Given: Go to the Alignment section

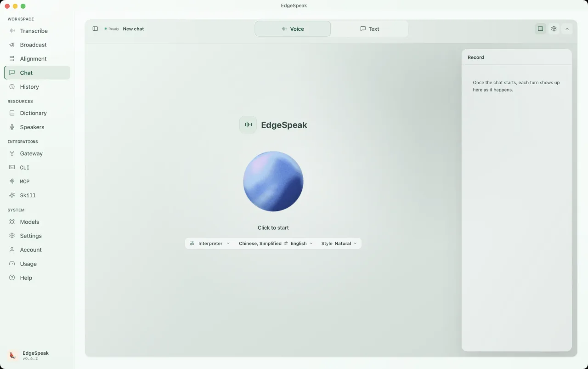Looking at the screenshot, I should [x=37, y=59].
